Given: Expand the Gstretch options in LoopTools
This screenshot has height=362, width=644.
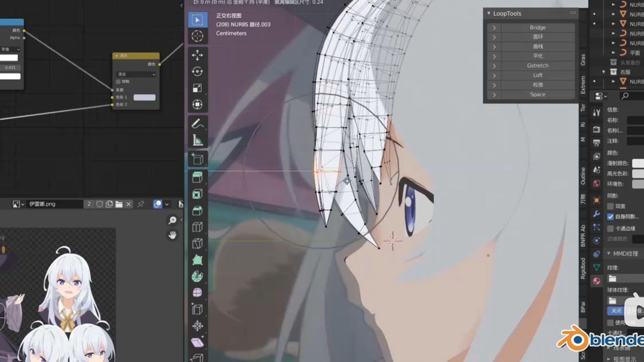Looking at the screenshot, I should pyautogui.click(x=494, y=66).
